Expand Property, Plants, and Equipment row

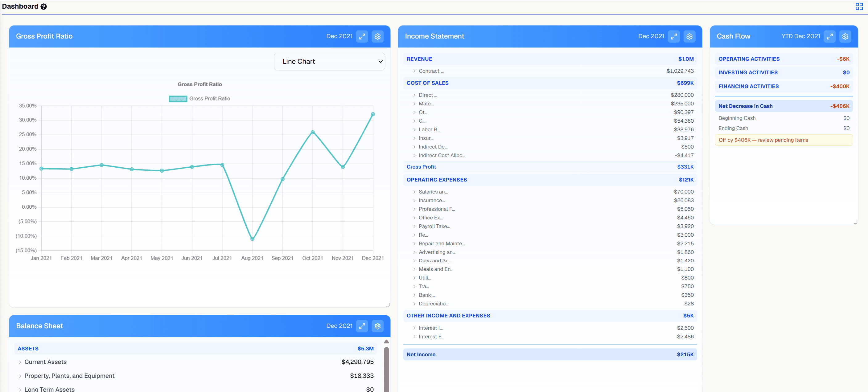pyautogui.click(x=20, y=376)
